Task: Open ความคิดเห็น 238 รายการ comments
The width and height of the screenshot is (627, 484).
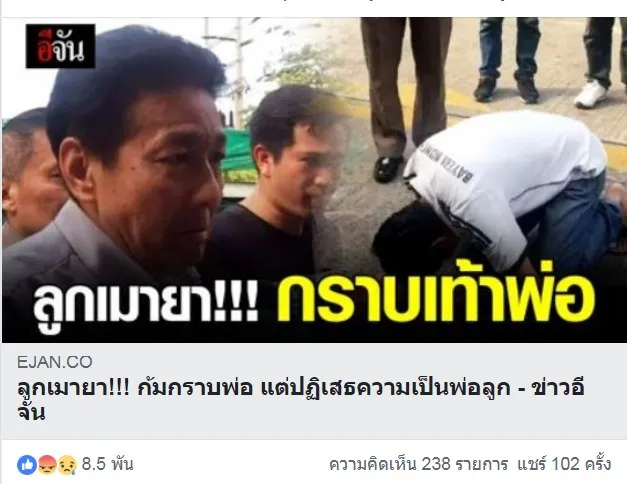Action: 418,464
